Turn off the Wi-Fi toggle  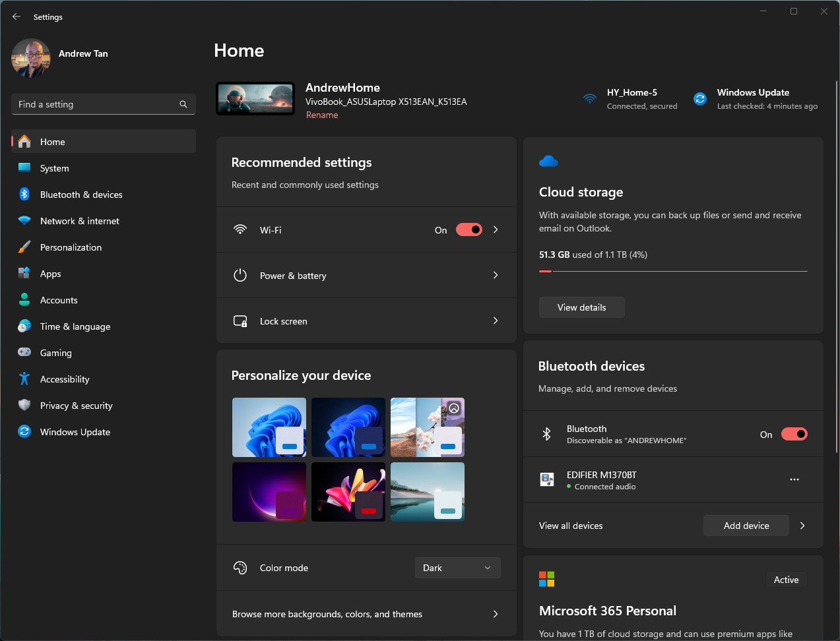468,229
